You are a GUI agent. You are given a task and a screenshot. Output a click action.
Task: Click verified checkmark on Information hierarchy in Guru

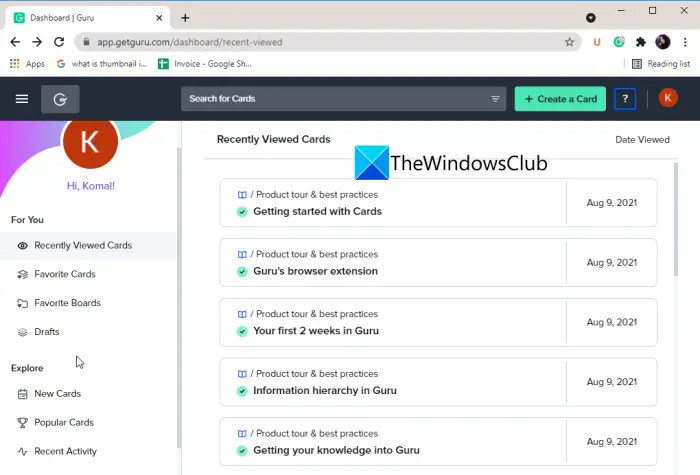tap(242, 391)
